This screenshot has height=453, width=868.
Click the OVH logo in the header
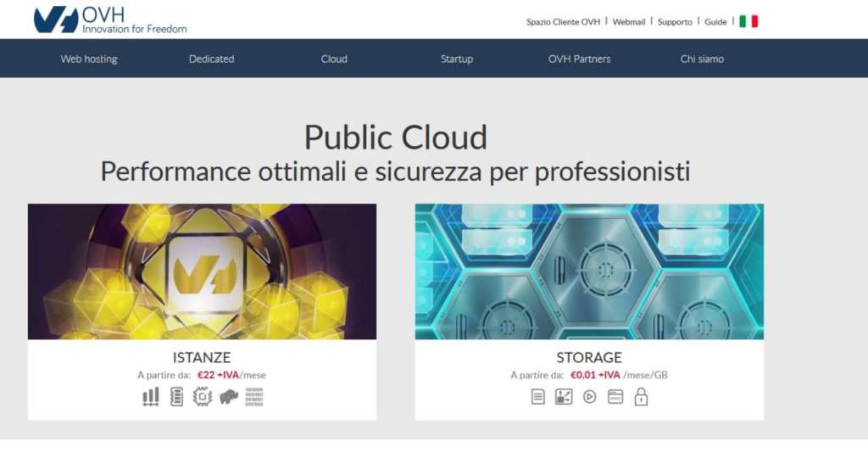point(110,20)
